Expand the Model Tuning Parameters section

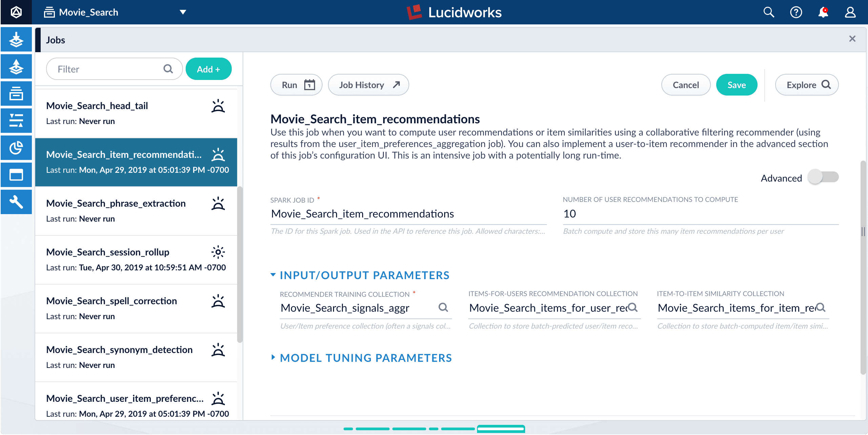click(x=273, y=357)
